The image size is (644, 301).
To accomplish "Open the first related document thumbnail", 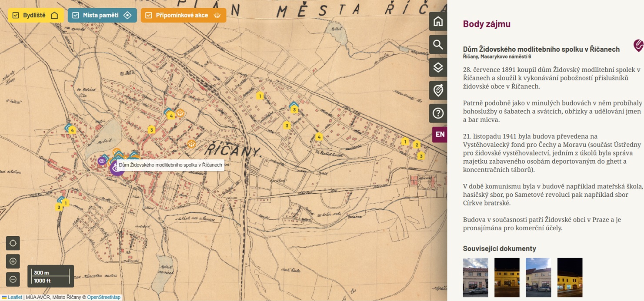I will (x=475, y=277).
